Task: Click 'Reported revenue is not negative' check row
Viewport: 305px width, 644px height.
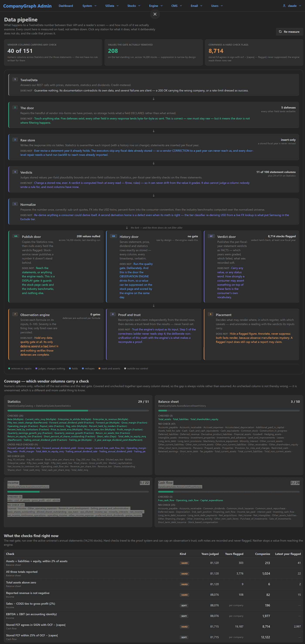Action: [154, 595]
